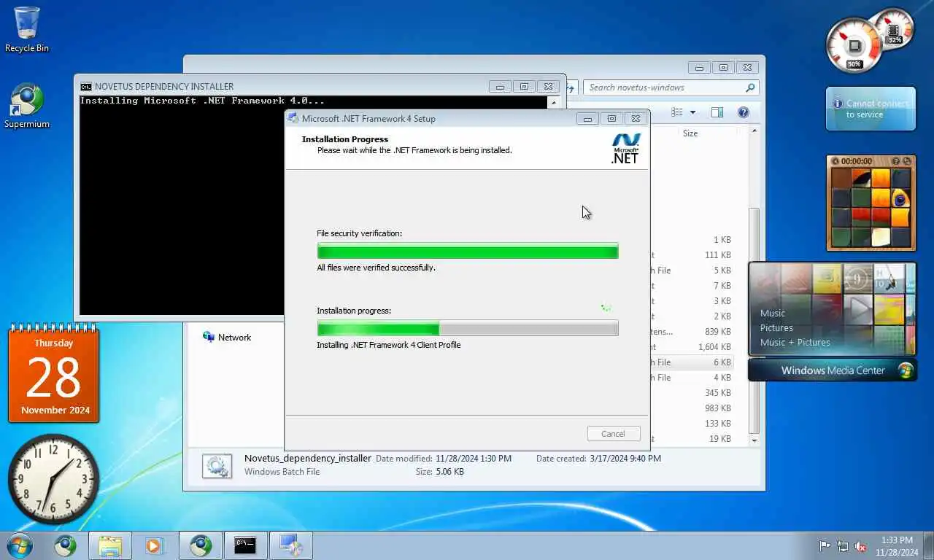Viewport: 934px width, 560px height.
Task: Open the Recycle Bin desktop icon
Action: [x=27, y=29]
